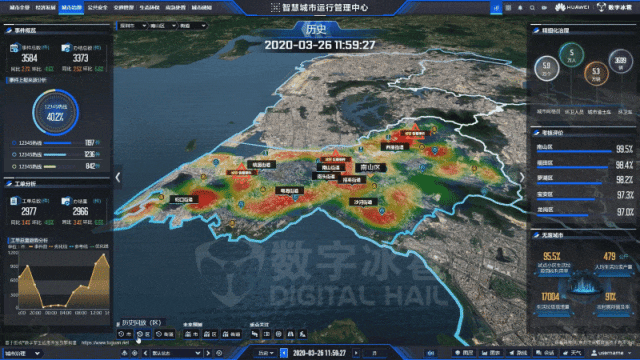Toggle panorama 区 district view button
This screenshot has width=640, height=360.
210,334
